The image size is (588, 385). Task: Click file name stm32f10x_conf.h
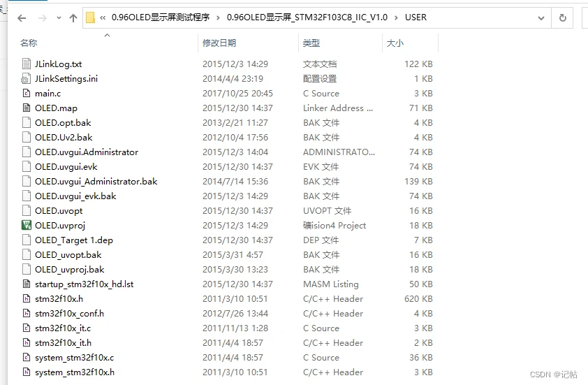(69, 313)
